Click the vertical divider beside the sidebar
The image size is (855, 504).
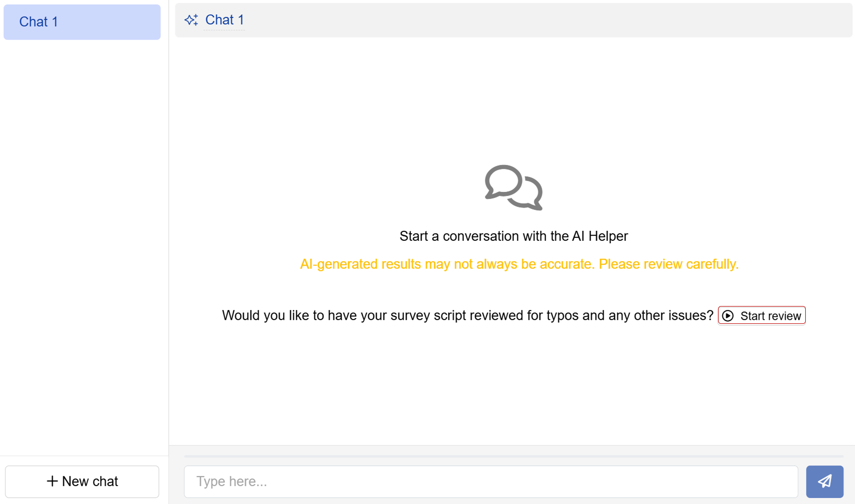169,238
